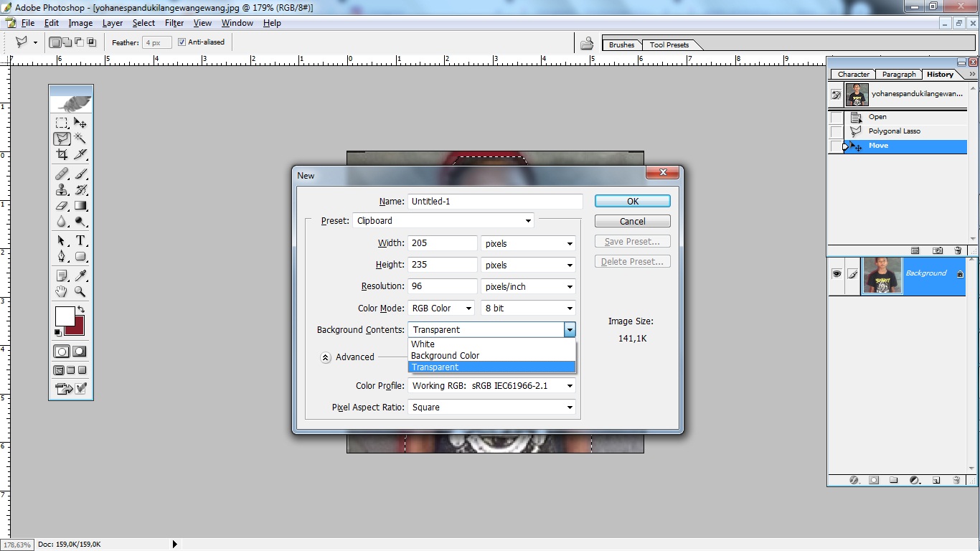Image resolution: width=980 pixels, height=551 pixels.
Task: Select the Eraser tool
Action: 62,206
